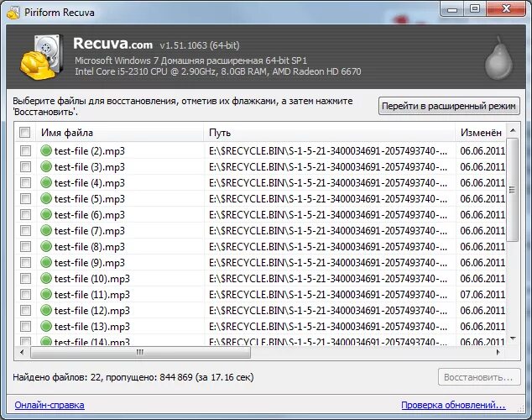Click the Piriform Recuva title bar icon
The width and height of the screenshot is (532, 420).
click(x=13, y=13)
